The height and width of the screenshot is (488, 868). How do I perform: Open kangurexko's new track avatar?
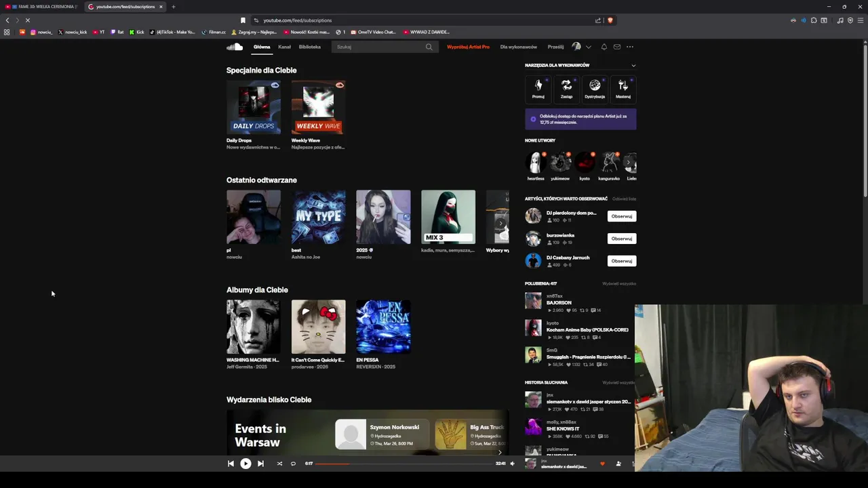(x=609, y=163)
